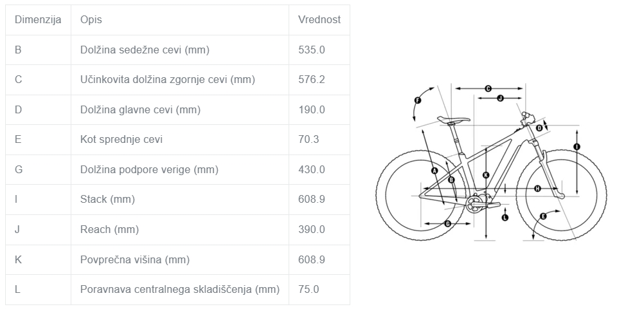Click the B marker near the seat tube

451,180
